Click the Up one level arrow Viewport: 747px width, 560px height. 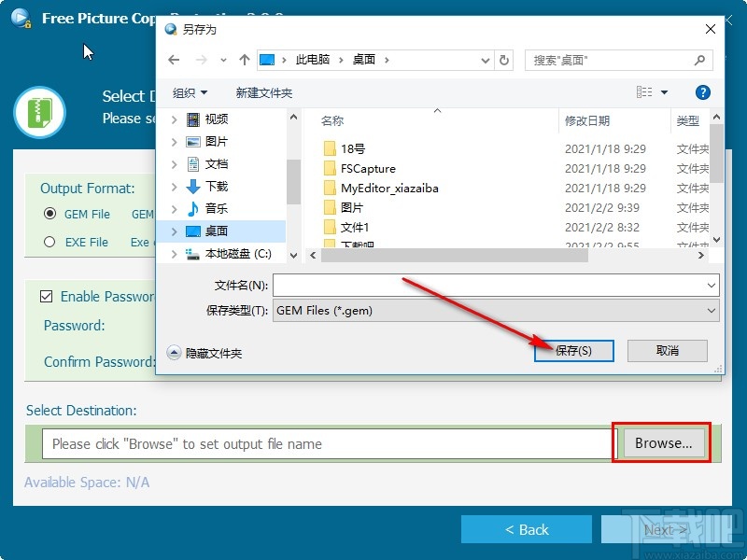point(245,60)
